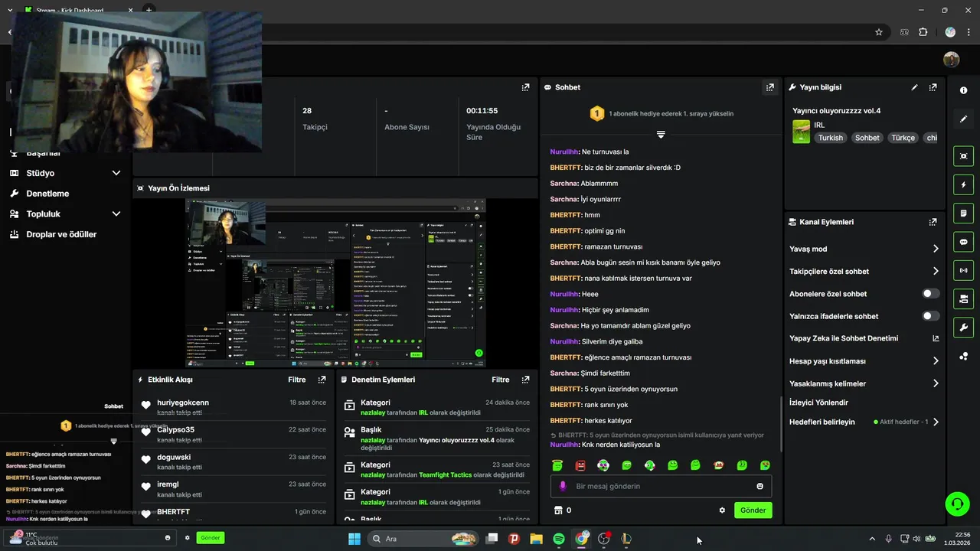Click İzleyici Yönlendir
Image resolution: width=980 pixels, height=551 pixels.
[818, 403]
